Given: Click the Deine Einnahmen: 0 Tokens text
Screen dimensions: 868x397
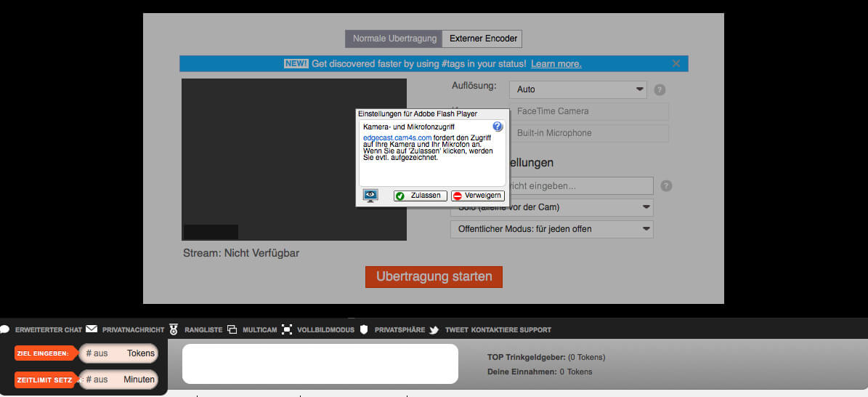Looking at the screenshot, I should click(540, 372).
